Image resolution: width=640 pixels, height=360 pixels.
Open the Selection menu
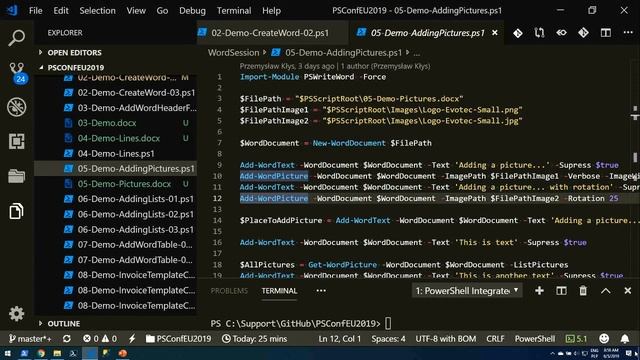(97, 11)
